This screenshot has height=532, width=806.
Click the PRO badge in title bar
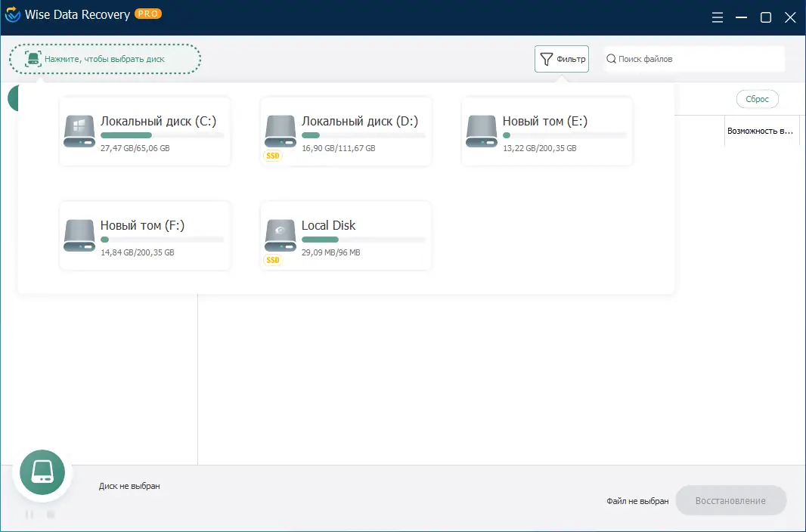(148, 14)
